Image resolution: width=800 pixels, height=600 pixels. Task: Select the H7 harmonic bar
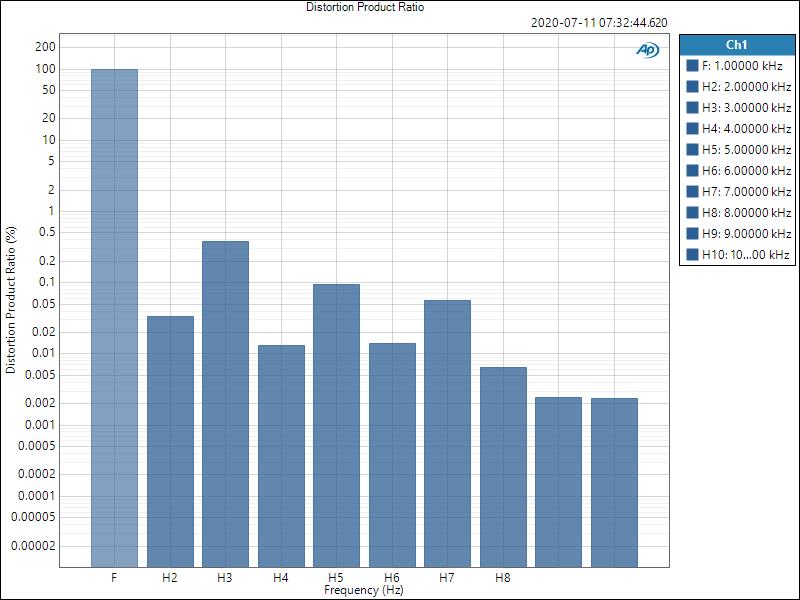(447, 434)
